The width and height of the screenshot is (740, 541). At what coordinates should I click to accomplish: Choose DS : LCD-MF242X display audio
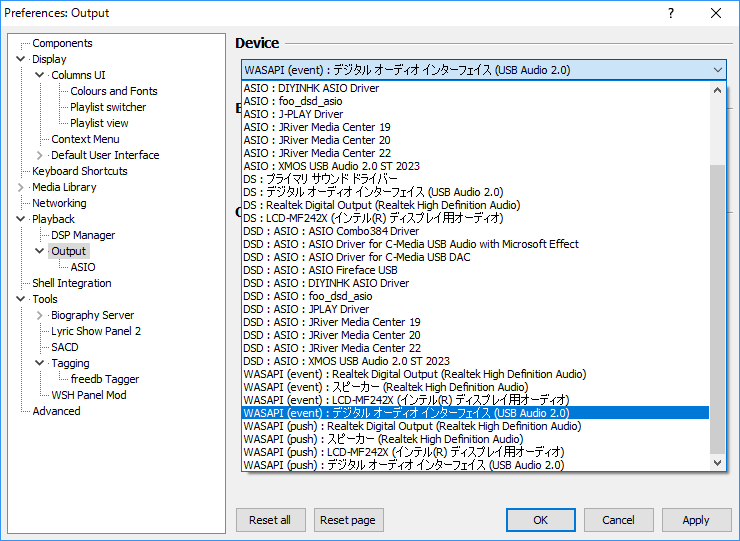(475, 218)
